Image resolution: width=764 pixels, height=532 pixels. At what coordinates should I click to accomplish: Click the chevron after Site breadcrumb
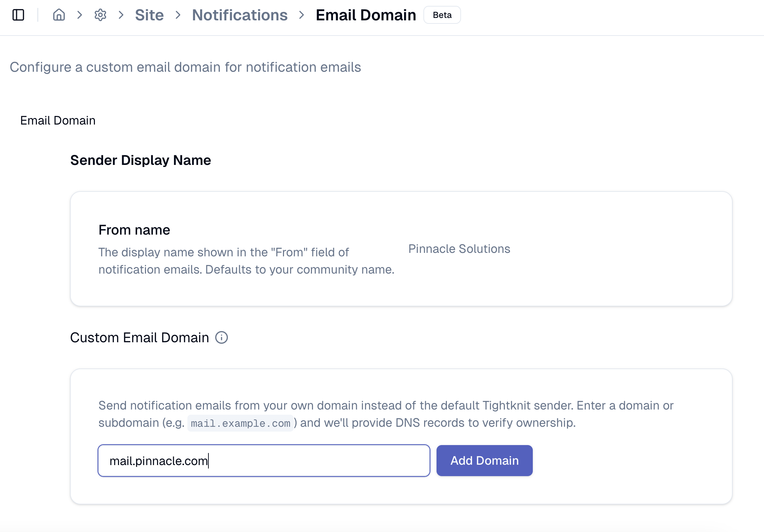click(178, 15)
